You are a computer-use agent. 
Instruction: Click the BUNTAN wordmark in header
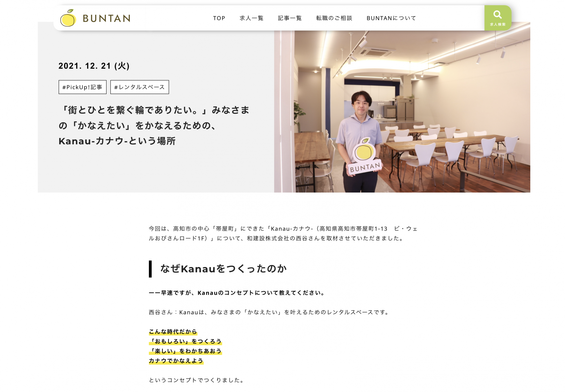coord(107,19)
